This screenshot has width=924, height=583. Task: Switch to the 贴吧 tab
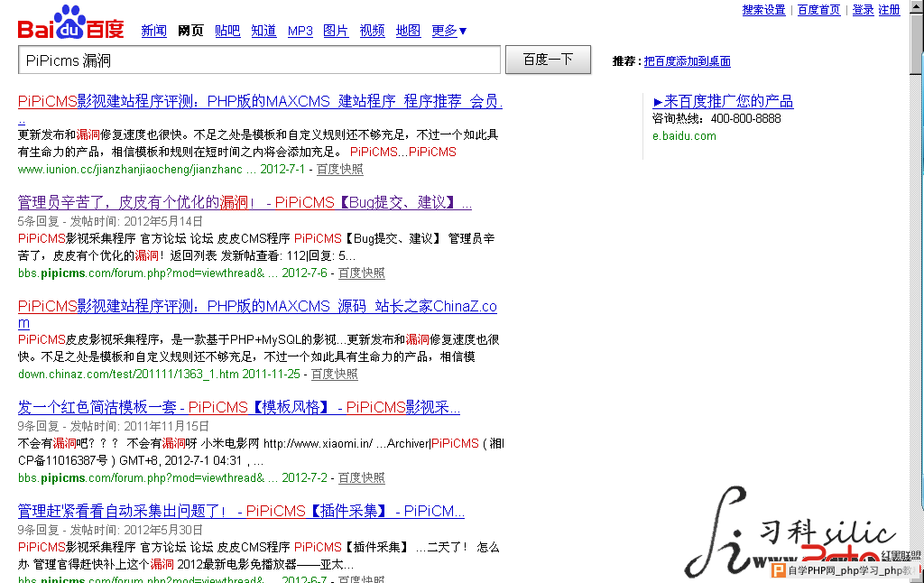tap(227, 31)
